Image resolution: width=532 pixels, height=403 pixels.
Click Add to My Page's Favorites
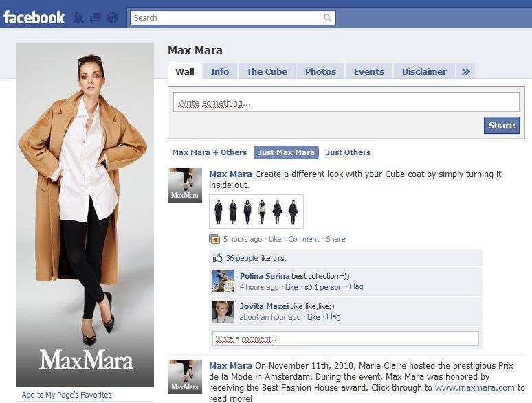coord(67,395)
